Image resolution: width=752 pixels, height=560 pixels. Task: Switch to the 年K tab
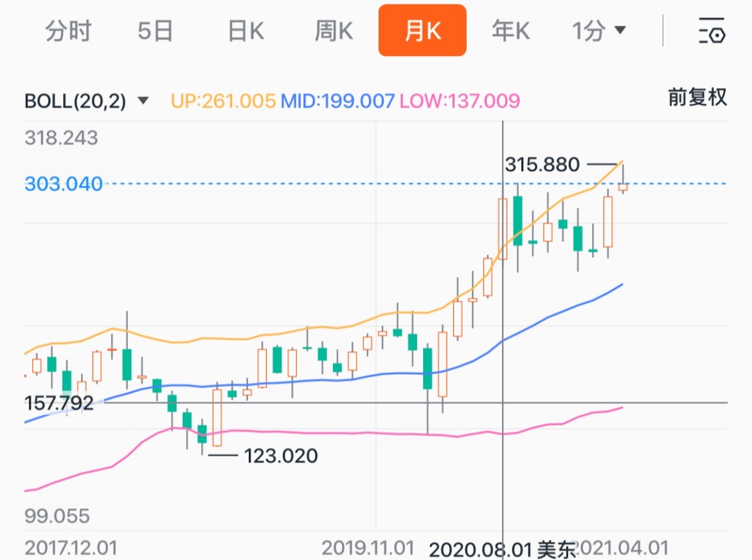(510, 32)
